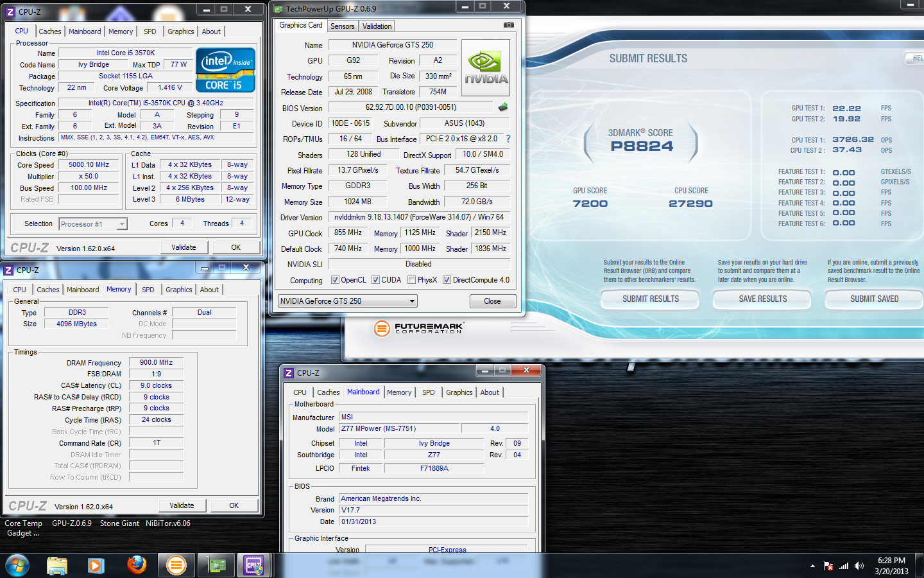The image size is (924, 578).
Task: Switch to the GPU-Z taskbar icon
Action: tap(216, 565)
